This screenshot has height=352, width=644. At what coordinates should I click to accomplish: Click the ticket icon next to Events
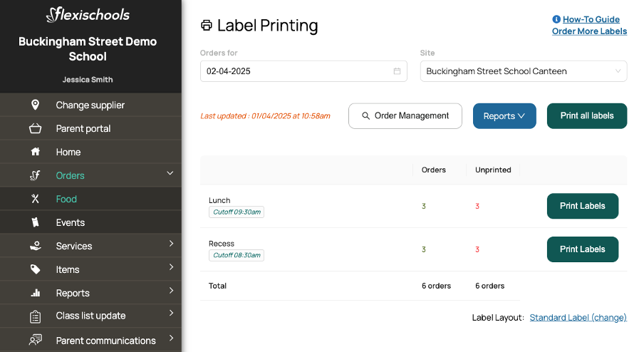(35, 222)
